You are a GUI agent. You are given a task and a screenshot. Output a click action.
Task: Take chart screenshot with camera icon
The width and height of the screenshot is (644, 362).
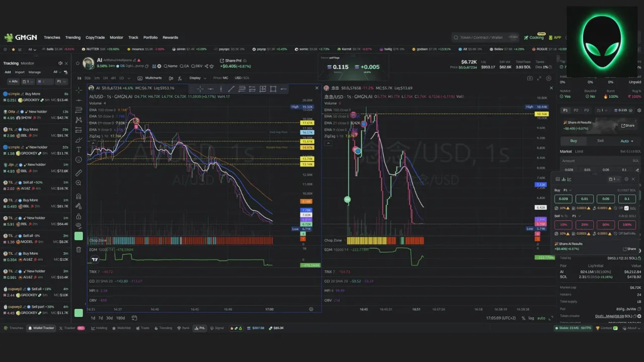pos(530,78)
